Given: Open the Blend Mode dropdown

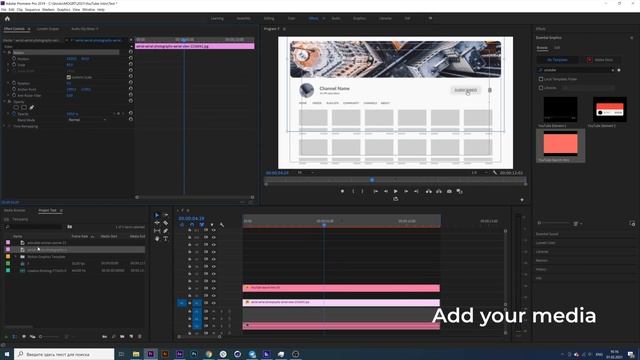Looking at the screenshot, I should pos(87,120).
